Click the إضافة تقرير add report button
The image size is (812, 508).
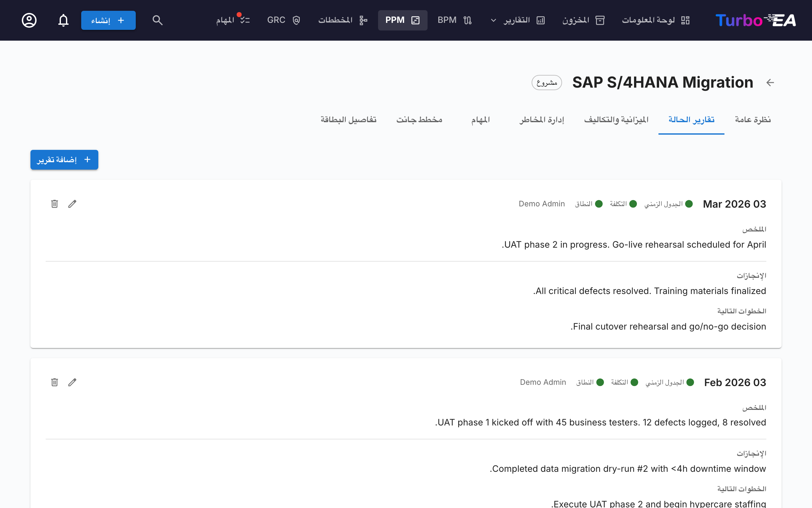(x=64, y=160)
